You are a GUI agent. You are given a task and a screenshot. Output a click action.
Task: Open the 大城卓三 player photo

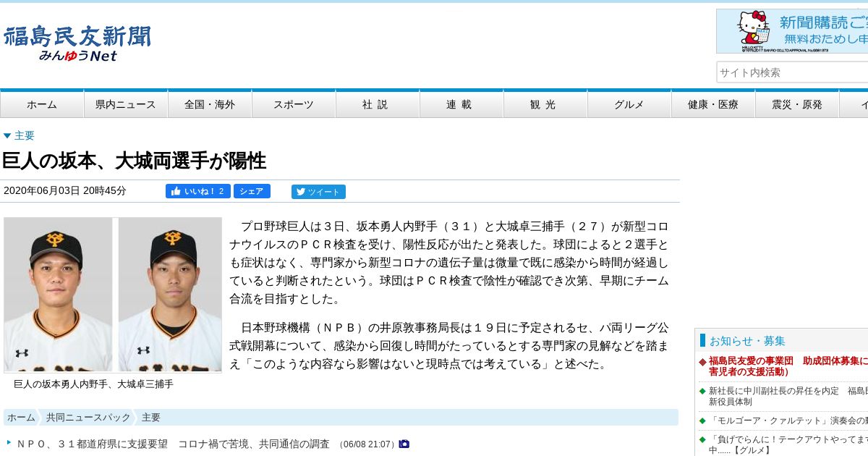point(170,295)
